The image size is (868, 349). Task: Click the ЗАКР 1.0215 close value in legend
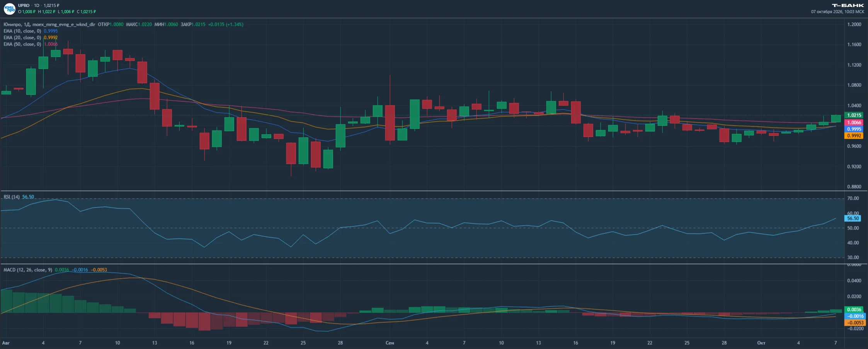193,24
